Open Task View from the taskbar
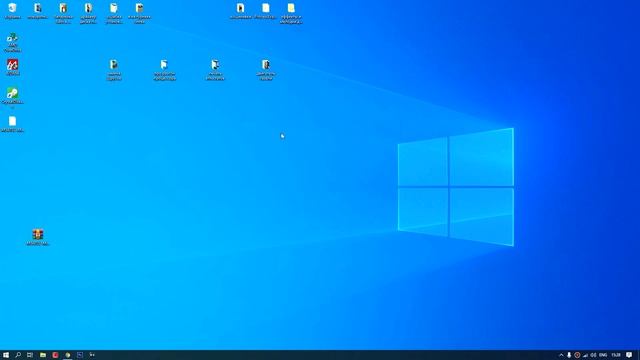 [x=30, y=355]
